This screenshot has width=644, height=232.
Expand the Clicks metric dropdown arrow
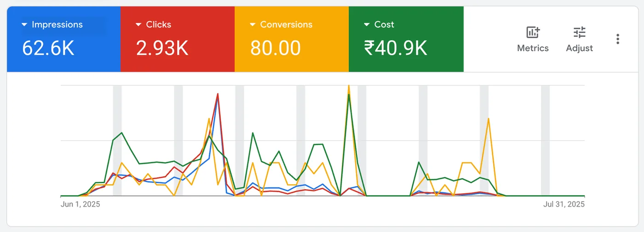click(138, 25)
